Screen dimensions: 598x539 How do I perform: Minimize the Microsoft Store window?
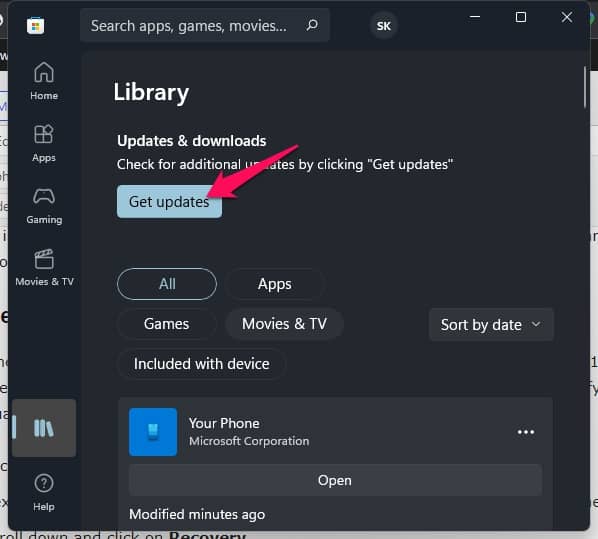pyautogui.click(x=475, y=17)
